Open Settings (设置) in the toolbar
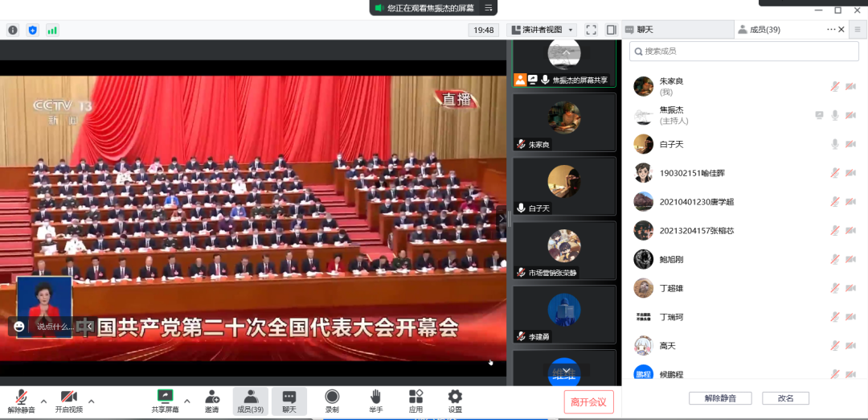The height and width of the screenshot is (420, 868). point(455,401)
